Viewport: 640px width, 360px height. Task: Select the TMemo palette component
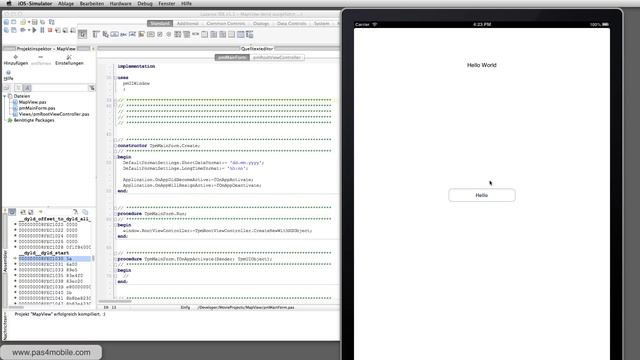pos(141,34)
